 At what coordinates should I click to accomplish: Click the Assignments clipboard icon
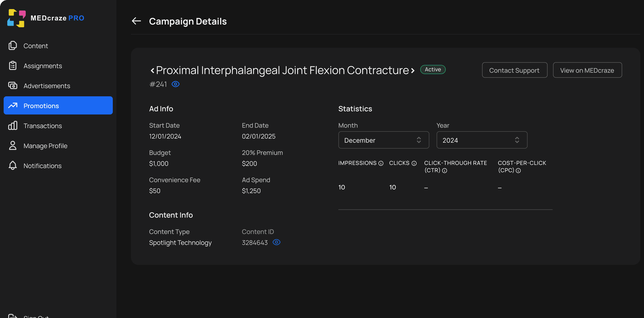(x=13, y=65)
